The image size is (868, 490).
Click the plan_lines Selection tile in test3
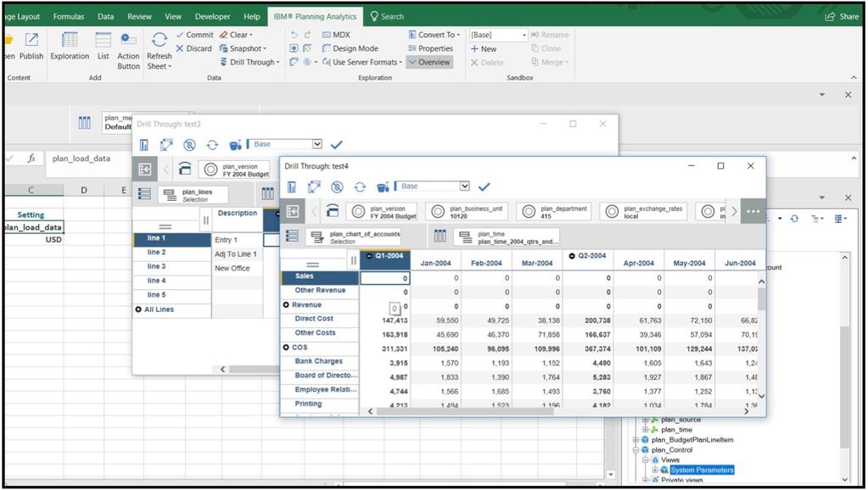pos(193,195)
